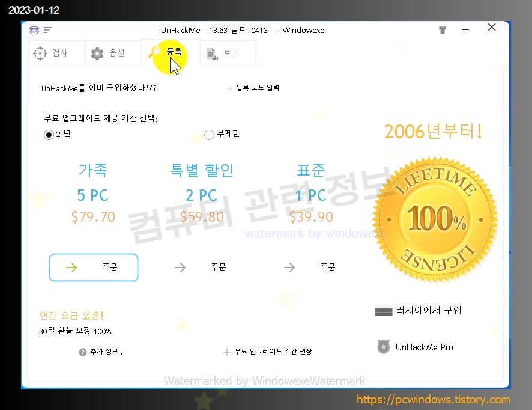Image resolution: width=532 pixels, height=410 pixels.
Task: Click 러시아에서 구입 link
Action: tap(429, 310)
